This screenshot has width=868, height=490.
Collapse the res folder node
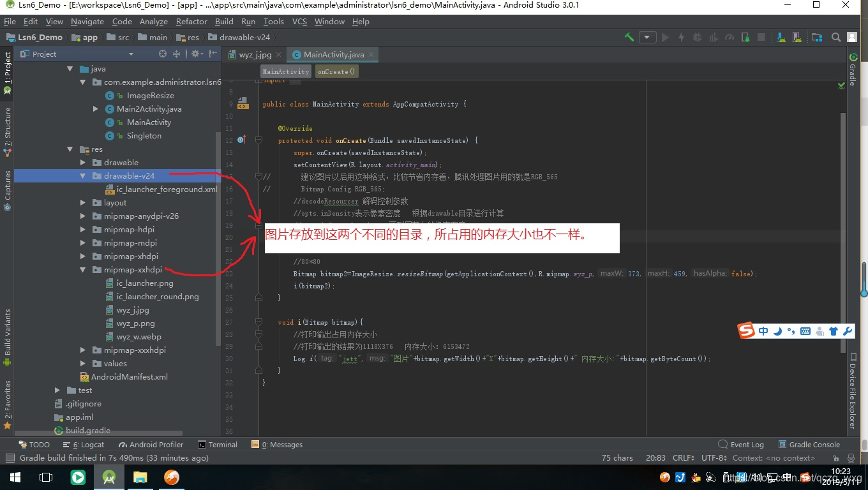coord(70,149)
